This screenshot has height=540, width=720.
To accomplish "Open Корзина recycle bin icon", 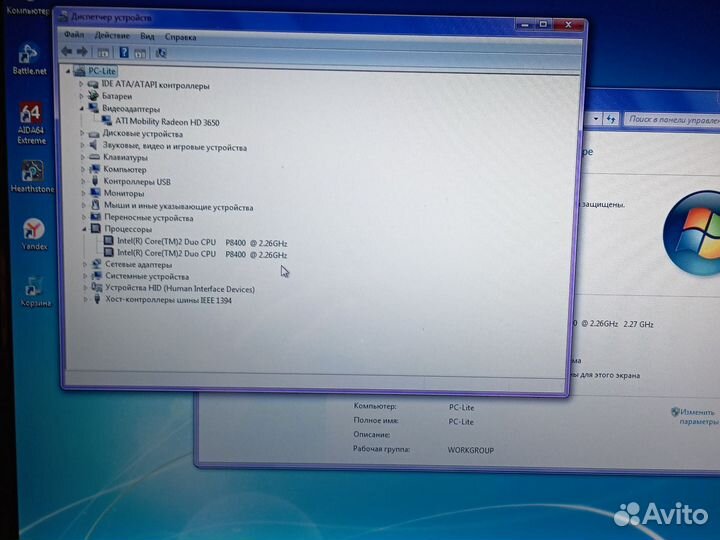I will [35, 291].
